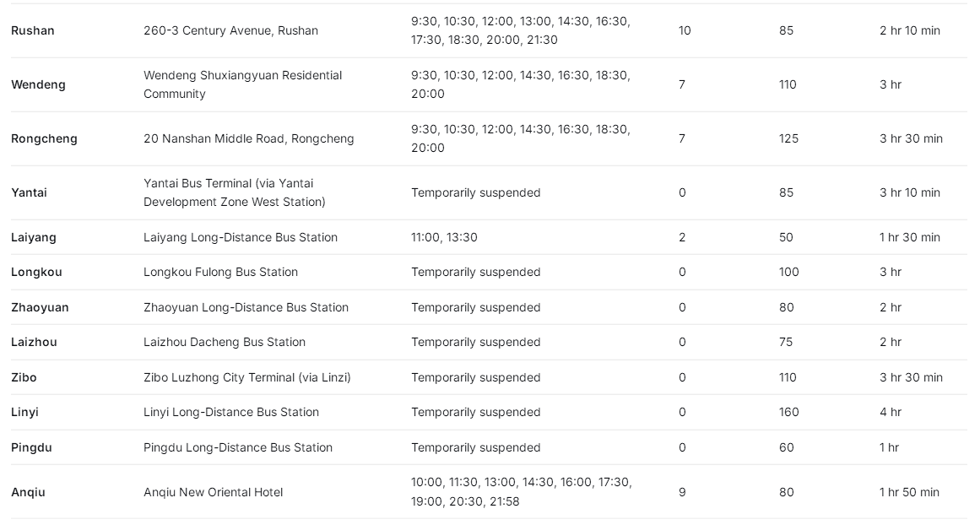Click Anqiu New Oriental Hotel cell
The width and height of the screenshot is (980, 525).
point(213,492)
